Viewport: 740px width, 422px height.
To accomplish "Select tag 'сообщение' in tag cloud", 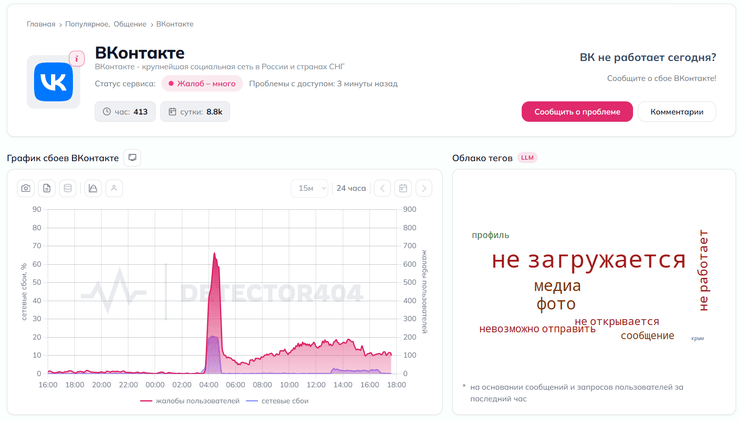I will click(x=647, y=336).
